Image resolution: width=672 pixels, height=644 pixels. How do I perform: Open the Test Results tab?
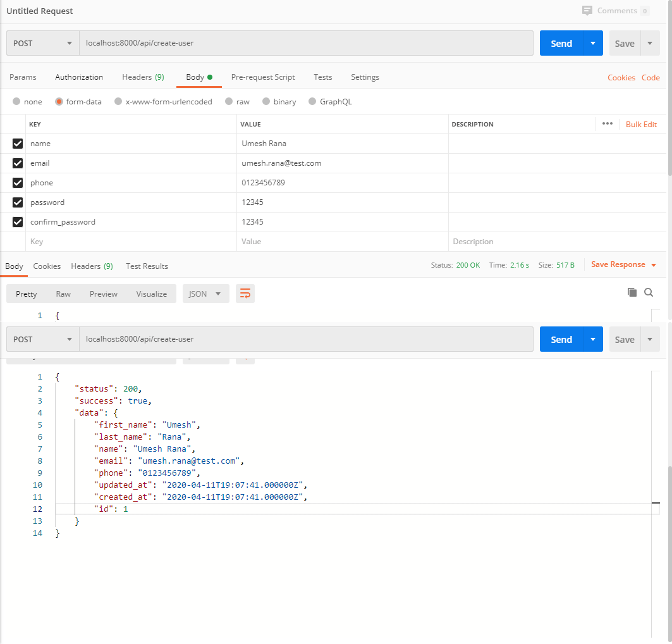147,266
